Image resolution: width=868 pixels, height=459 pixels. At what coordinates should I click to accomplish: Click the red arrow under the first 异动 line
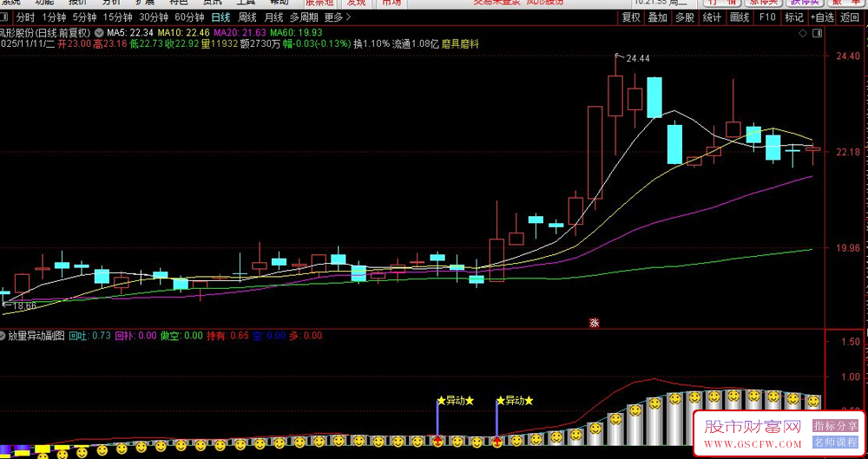pyautogui.click(x=437, y=442)
